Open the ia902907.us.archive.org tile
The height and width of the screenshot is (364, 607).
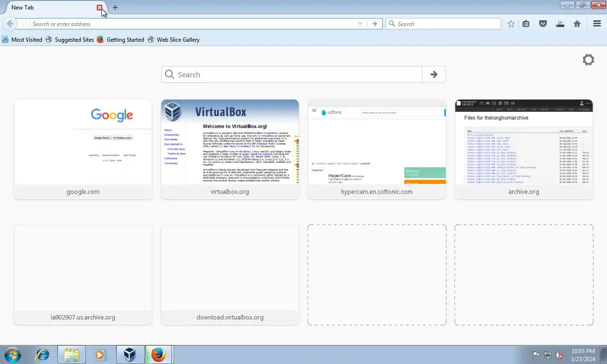[83, 275]
